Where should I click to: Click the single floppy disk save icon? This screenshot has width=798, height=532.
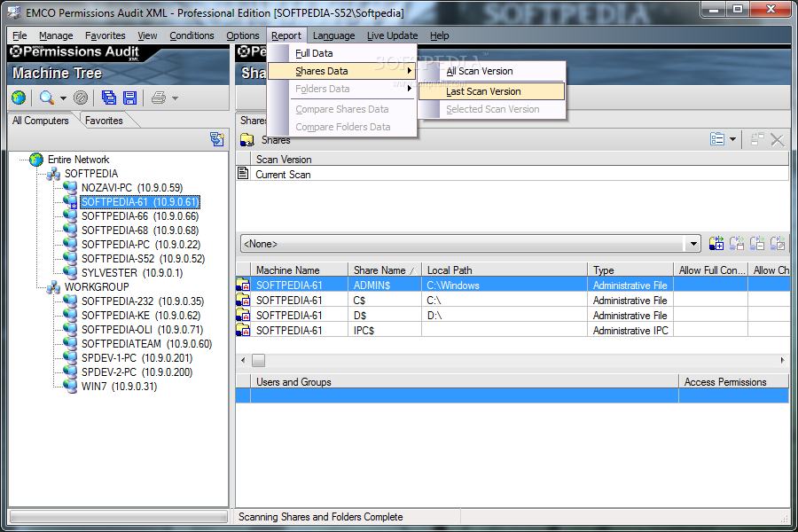[x=129, y=98]
